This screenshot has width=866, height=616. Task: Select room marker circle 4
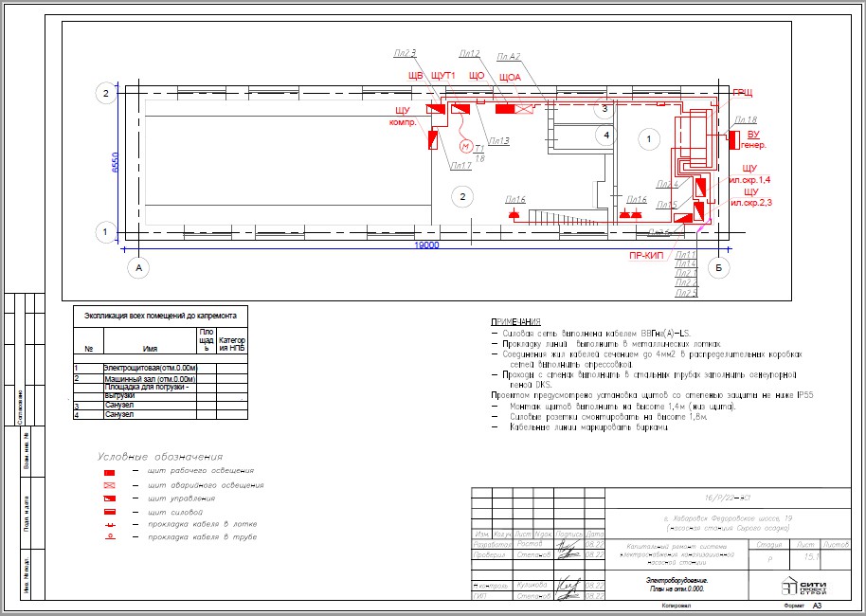pyautogui.click(x=605, y=135)
